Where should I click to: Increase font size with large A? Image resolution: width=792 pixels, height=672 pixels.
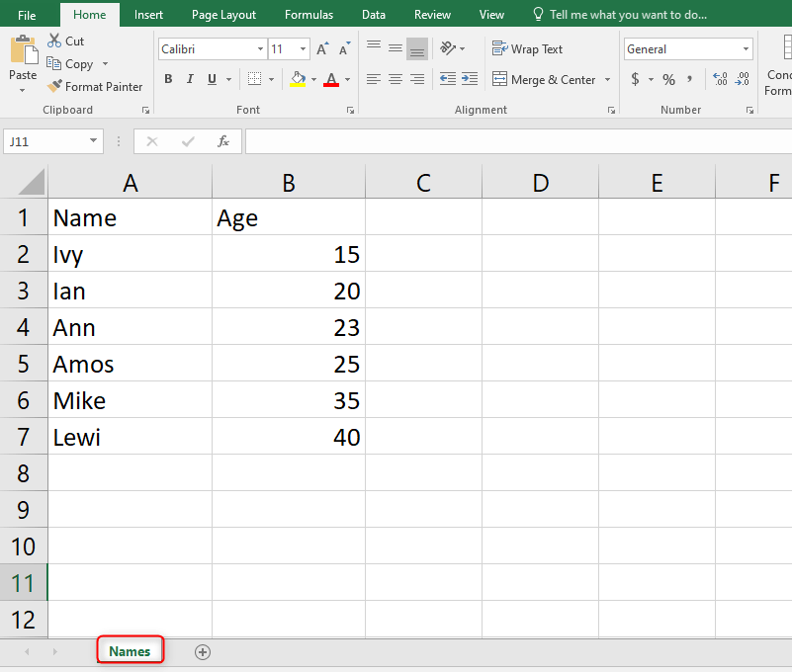pyautogui.click(x=322, y=49)
